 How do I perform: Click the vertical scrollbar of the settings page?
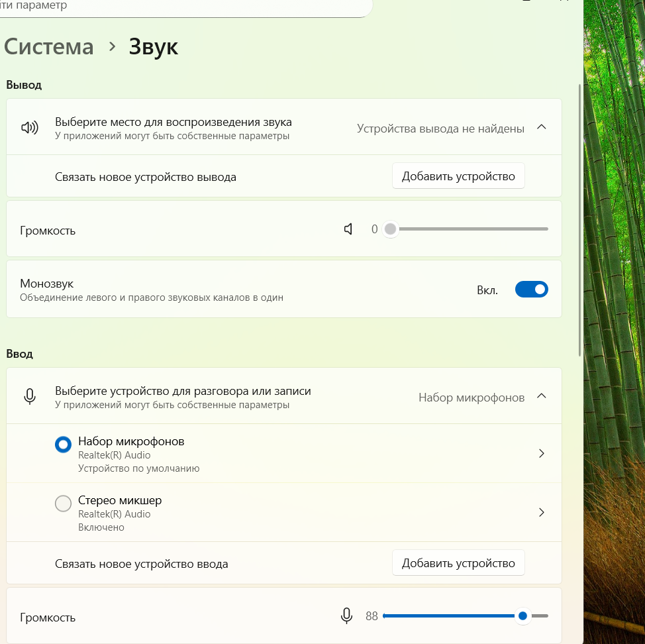point(580,220)
